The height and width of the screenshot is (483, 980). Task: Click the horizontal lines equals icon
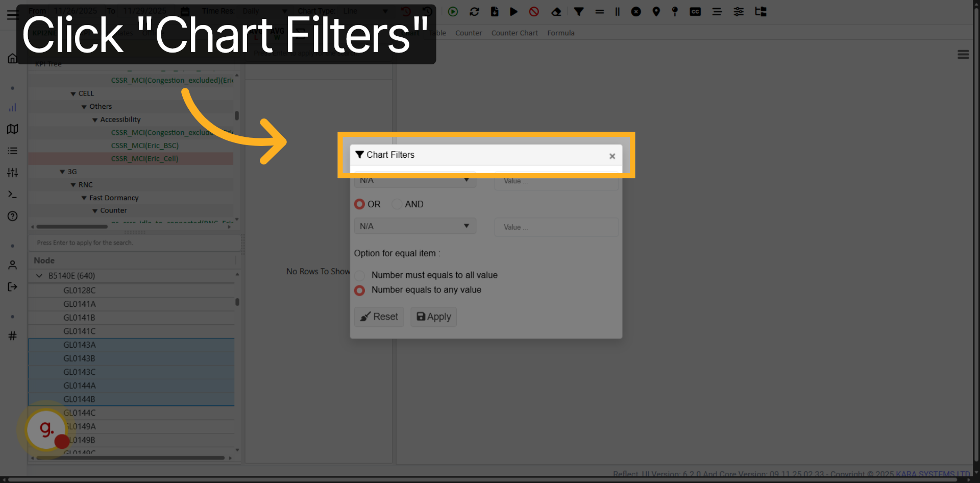pos(600,11)
